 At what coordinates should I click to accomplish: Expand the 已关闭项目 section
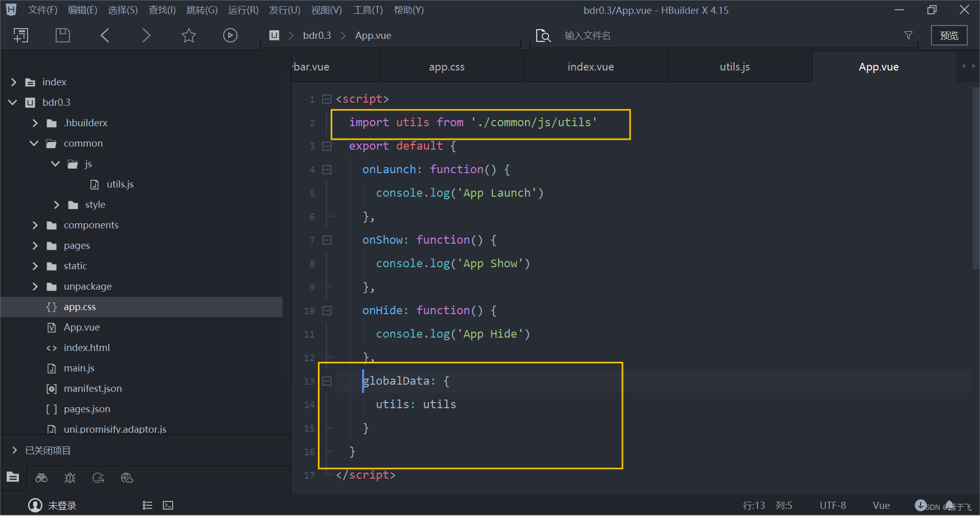point(14,450)
